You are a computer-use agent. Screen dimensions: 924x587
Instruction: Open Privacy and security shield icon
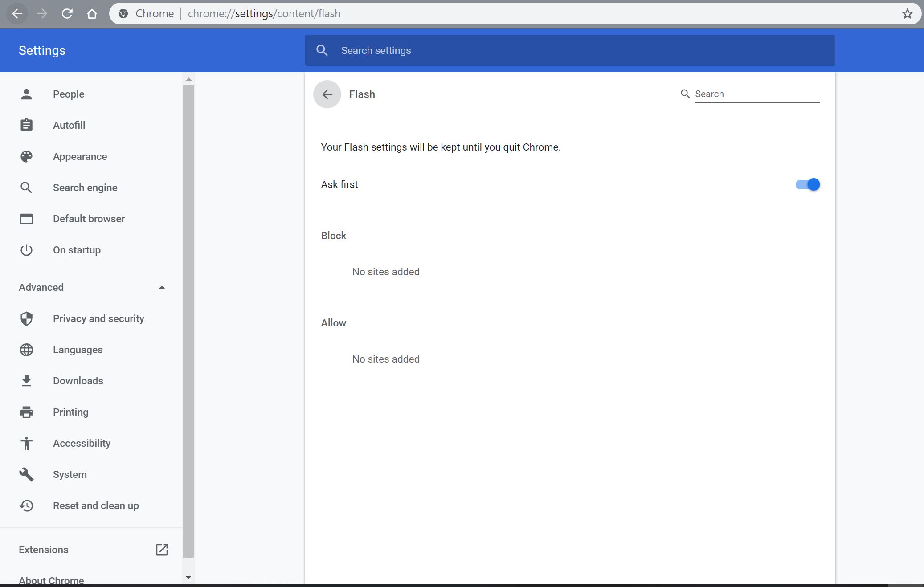point(26,318)
